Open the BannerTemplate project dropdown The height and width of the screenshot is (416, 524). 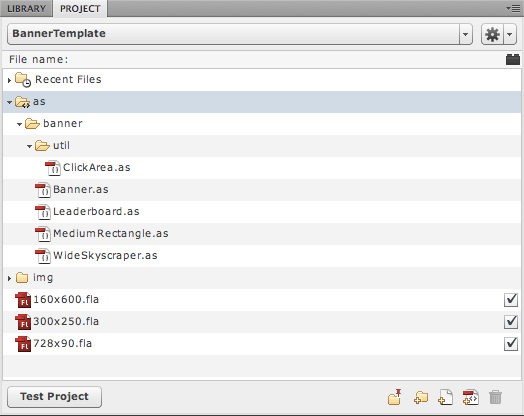tap(466, 34)
